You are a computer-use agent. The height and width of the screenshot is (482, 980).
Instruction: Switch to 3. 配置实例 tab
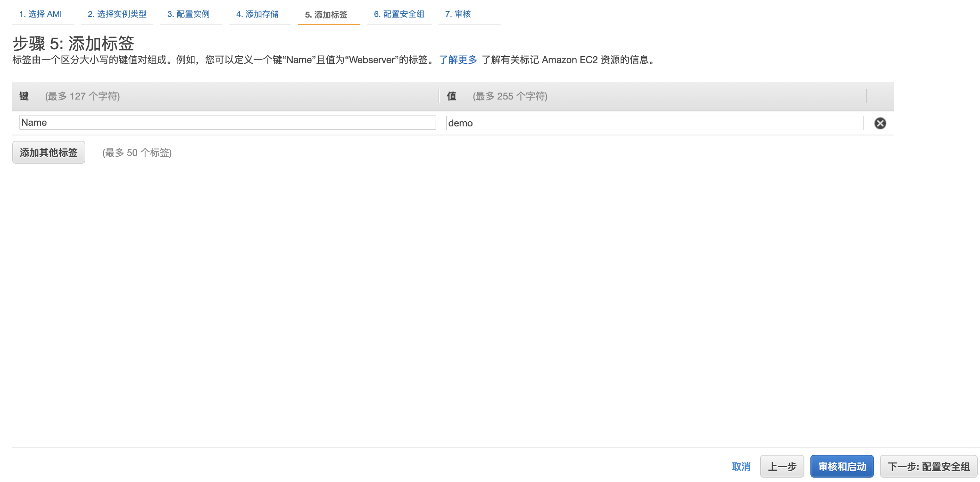pos(188,14)
